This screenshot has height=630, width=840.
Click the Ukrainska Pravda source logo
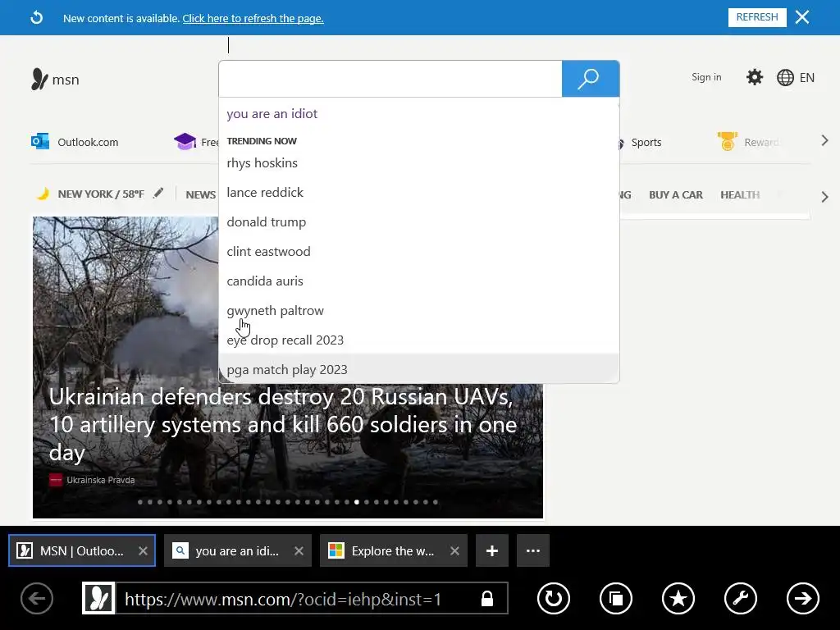(x=56, y=480)
